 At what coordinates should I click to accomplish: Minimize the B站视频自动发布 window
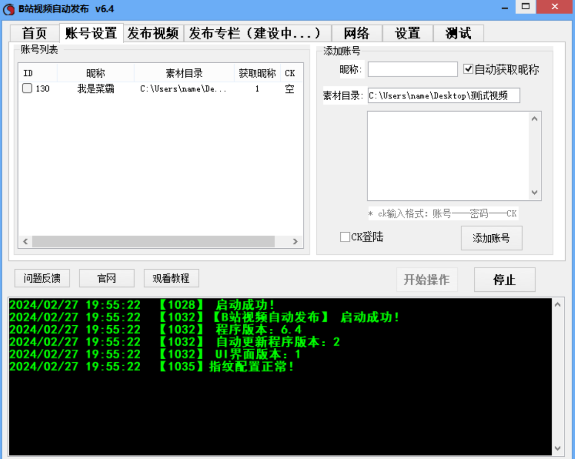pyautogui.click(x=505, y=7)
